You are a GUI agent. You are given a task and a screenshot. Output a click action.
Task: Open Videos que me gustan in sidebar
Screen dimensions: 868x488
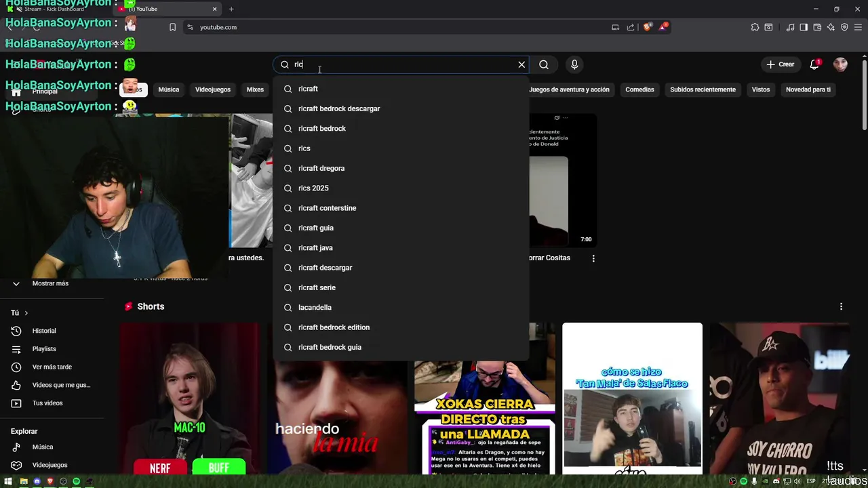coord(52,385)
